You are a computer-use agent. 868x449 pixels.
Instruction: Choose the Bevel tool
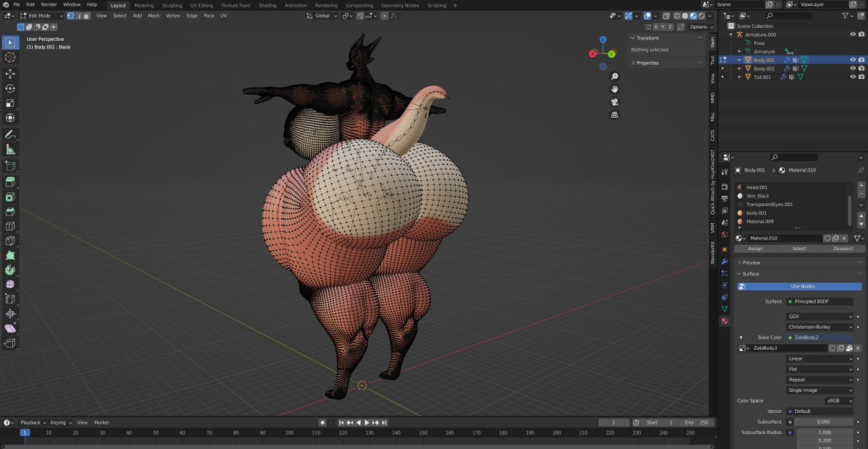pos(10,211)
